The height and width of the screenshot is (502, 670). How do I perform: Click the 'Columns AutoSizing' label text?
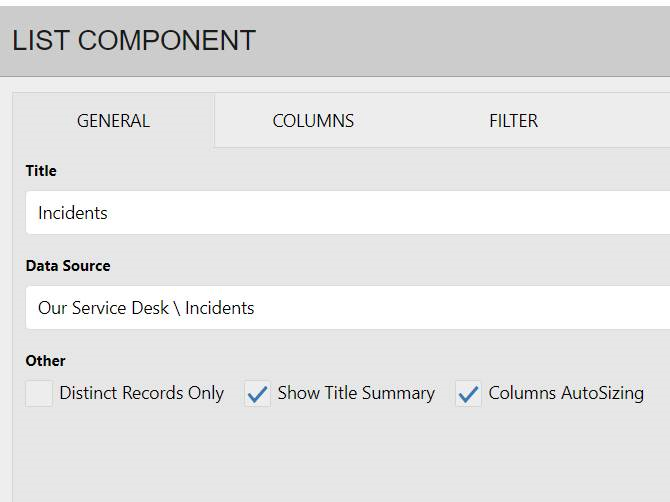pyautogui.click(x=566, y=393)
